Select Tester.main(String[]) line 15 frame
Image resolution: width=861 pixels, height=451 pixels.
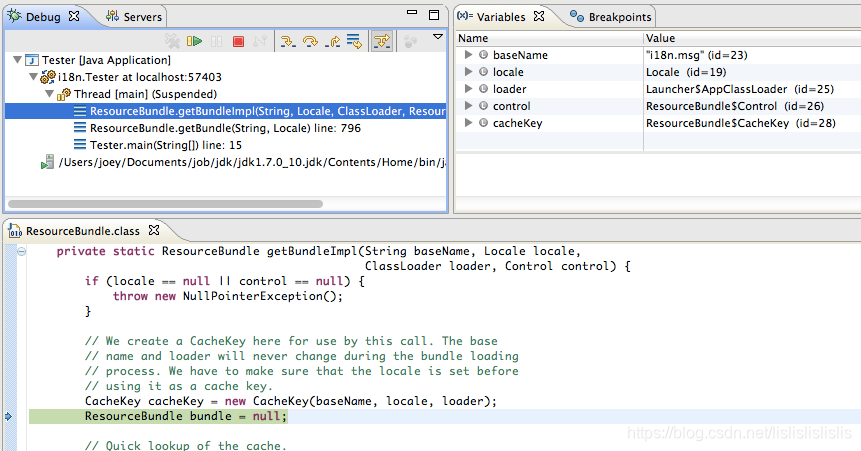click(165, 145)
